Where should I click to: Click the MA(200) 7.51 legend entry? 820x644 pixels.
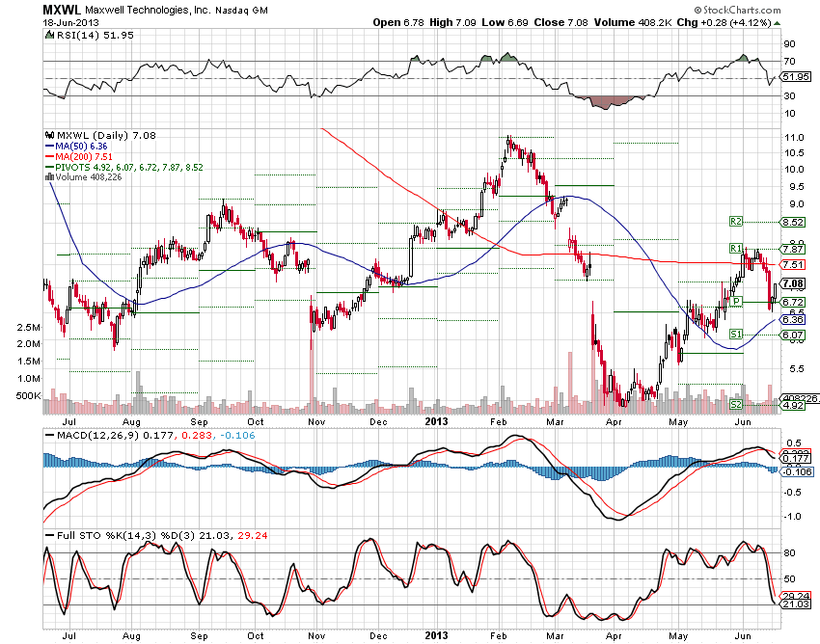(79, 157)
